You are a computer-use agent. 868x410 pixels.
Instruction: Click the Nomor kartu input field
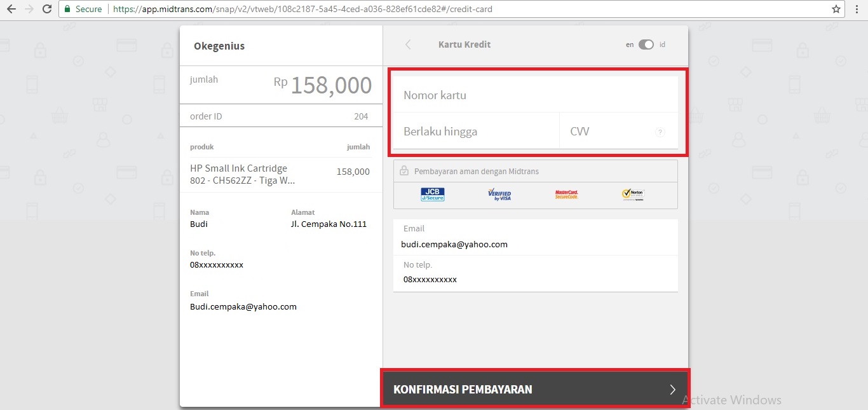click(x=535, y=95)
